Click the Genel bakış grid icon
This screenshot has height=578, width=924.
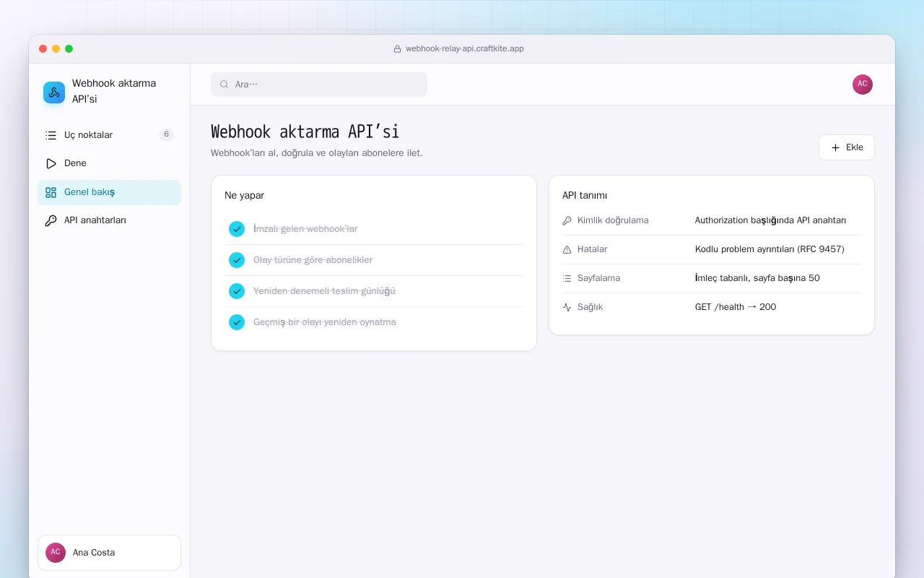tap(51, 192)
